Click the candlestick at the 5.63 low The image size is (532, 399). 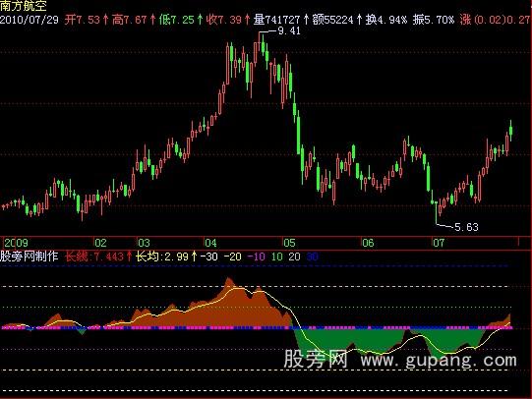click(x=437, y=213)
